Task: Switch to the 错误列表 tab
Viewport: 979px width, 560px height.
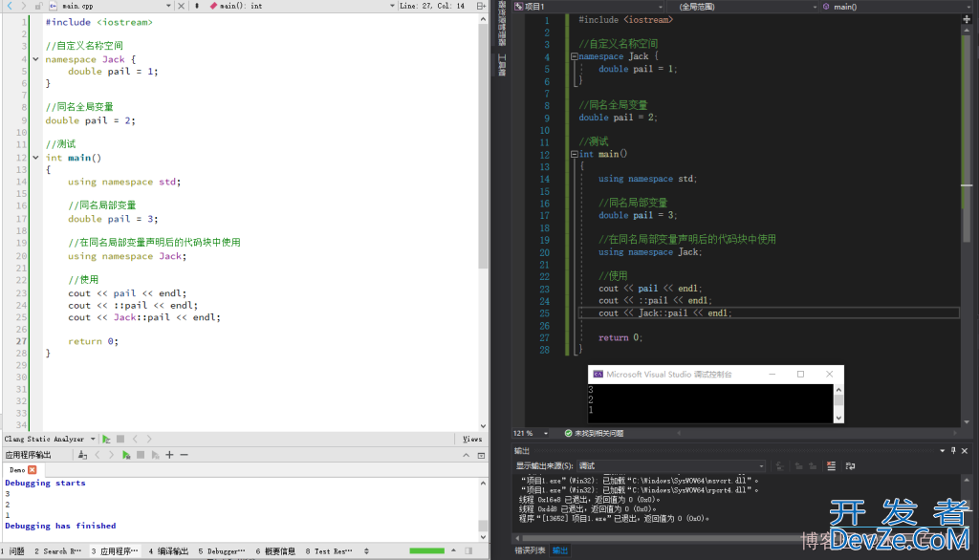Action: point(530,550)
